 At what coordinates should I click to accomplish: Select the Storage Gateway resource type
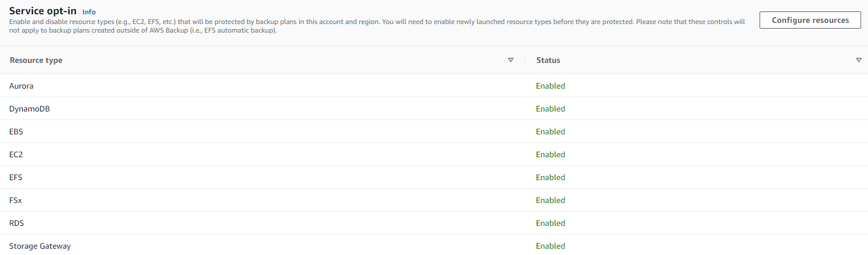tap(40, 246)
